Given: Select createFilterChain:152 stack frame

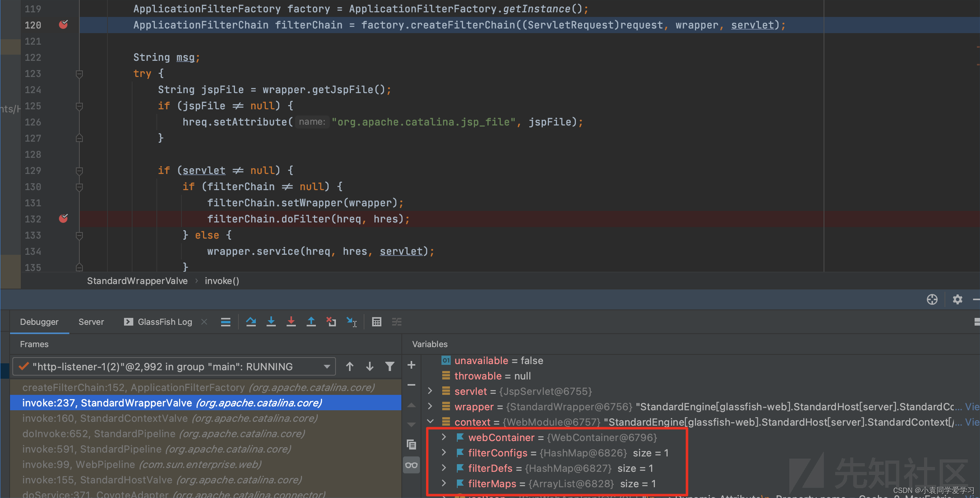Looking at the screenshot, I should click(206, 388).
